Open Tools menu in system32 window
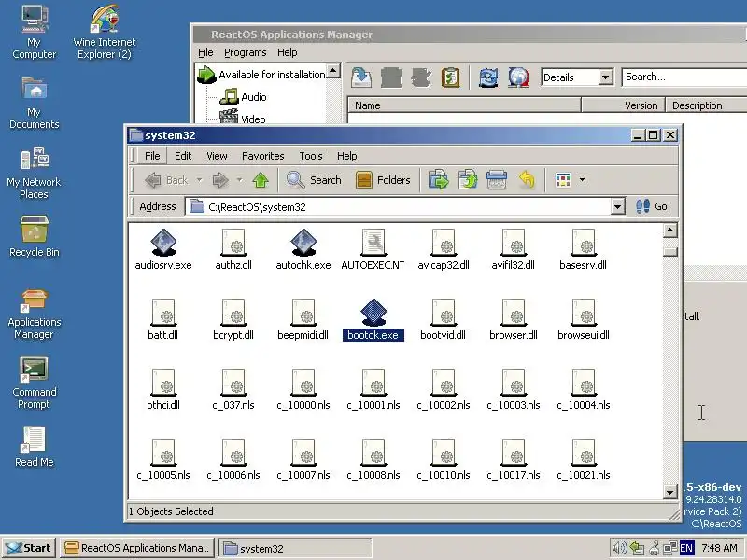This screenshot has height=560, width=747. [x=311, y=156]
